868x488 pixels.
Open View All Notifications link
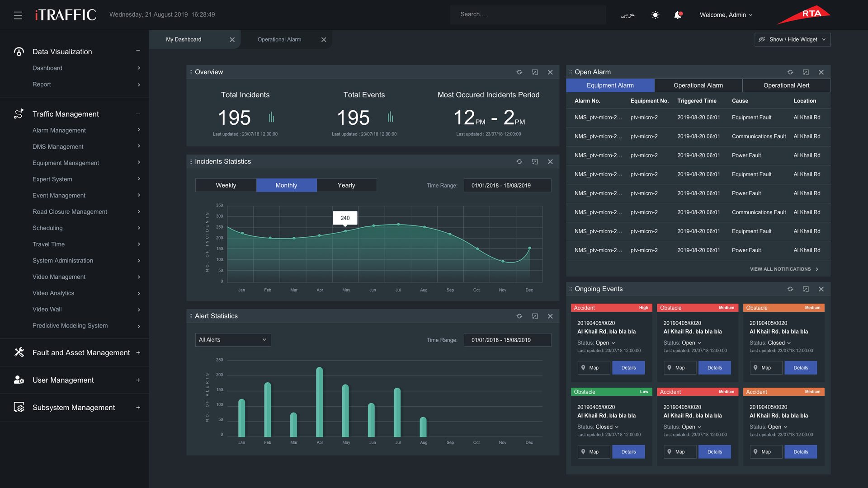pos(784,269)
